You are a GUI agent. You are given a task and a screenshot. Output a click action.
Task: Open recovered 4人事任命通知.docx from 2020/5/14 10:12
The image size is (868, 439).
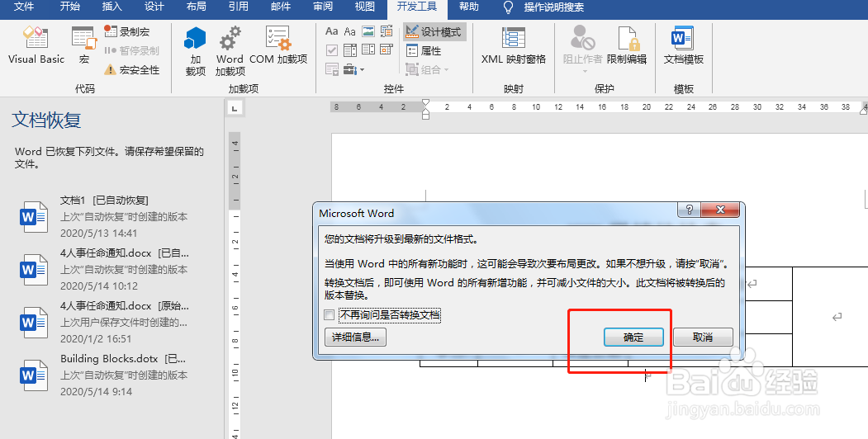105,269
